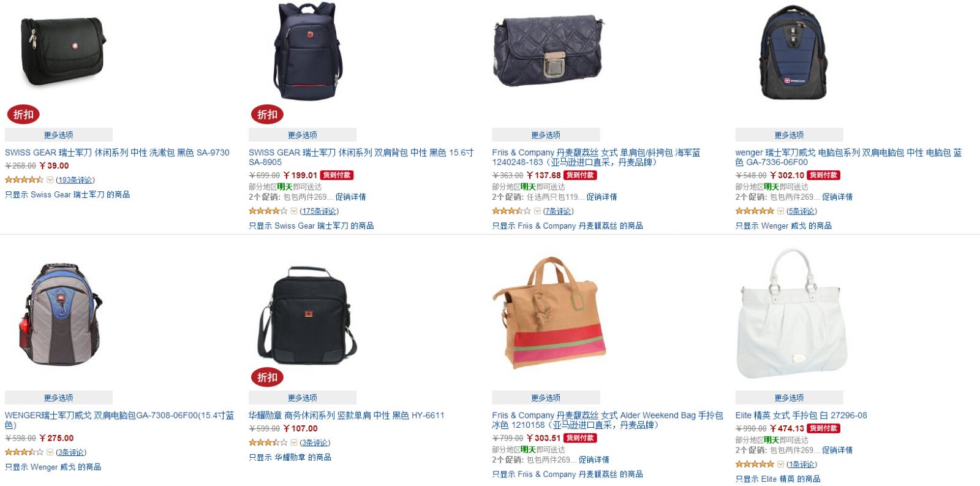
Task: Click star rating of SA-9730 toiletry bag
Action: (x=24, y=180)
